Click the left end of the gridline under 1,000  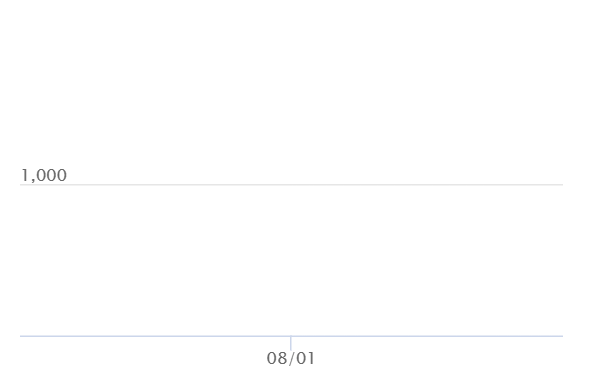point(21,185)
